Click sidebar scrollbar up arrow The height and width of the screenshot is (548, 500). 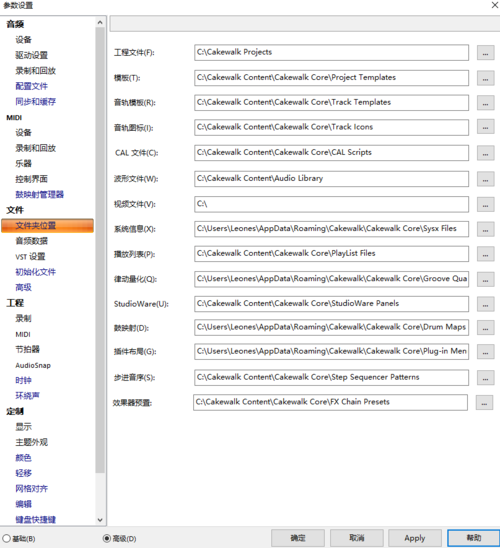click(x=100, y=22)
